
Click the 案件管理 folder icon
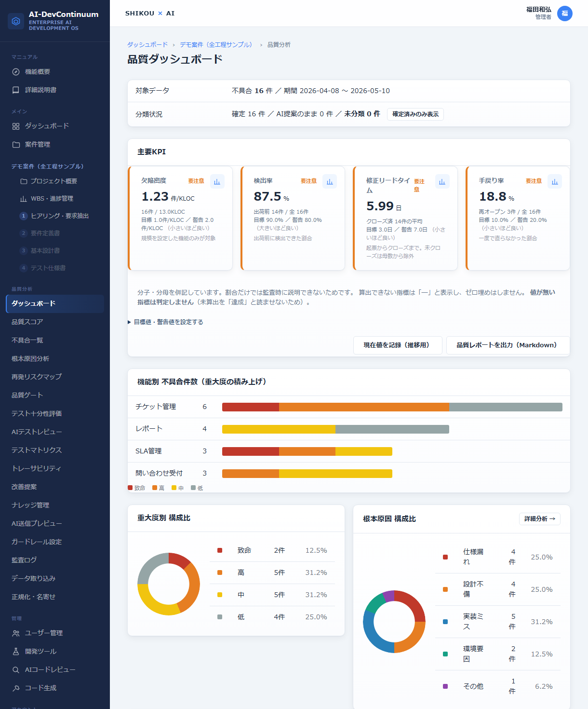click(x=16, y=145)
